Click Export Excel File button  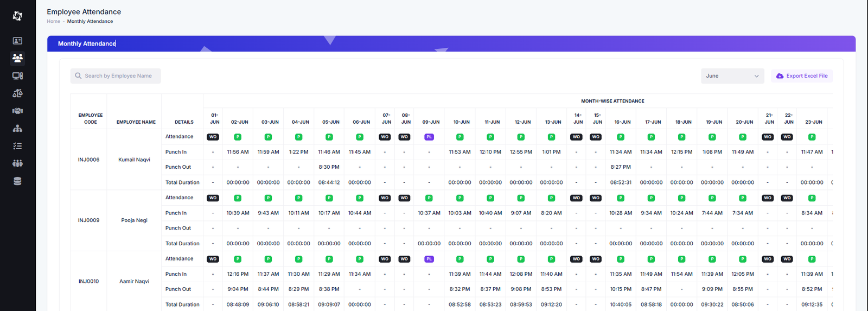pos(801,76)
